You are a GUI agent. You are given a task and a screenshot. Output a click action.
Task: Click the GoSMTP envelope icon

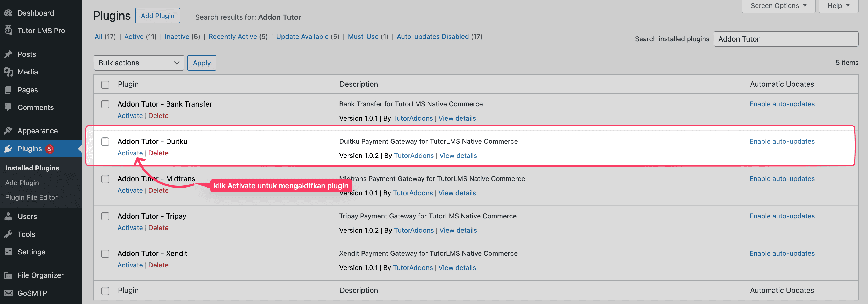tap(9, 293)
